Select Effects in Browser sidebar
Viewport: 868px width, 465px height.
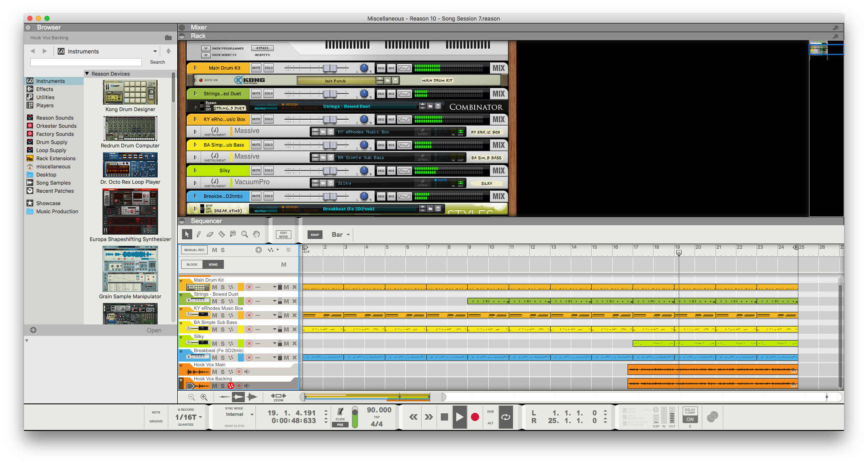click(44, 89)
